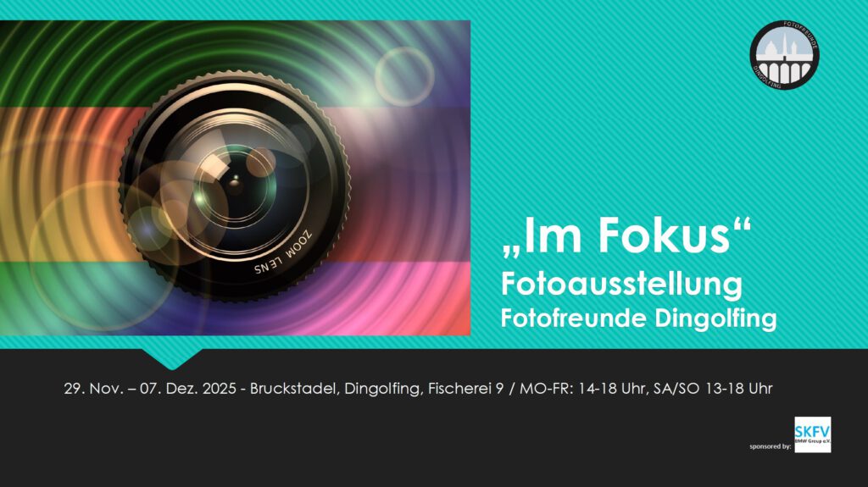Click the "Bruckstadel, Dingolfing, Fischerei 9" address
Screen dimensions: 868x487
(x=377, y=389)
